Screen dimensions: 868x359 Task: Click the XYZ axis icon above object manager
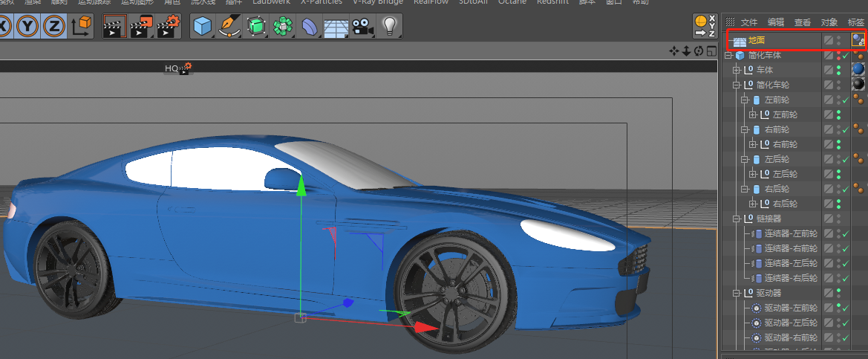pyautogui.click(x=705, y=27)
